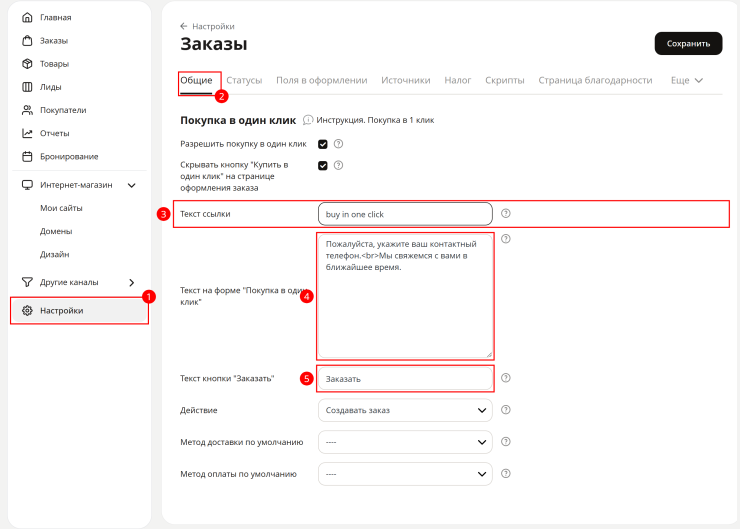Viewport: 740px width, 529px height.
Task: Click the people icon beside Покупатели
Action: (x=27, y=110)
